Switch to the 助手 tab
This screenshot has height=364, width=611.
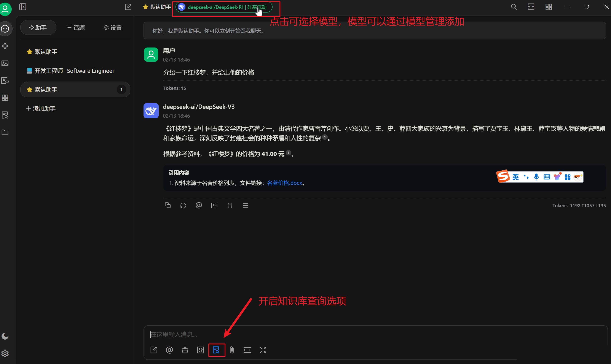coord(38,28)
